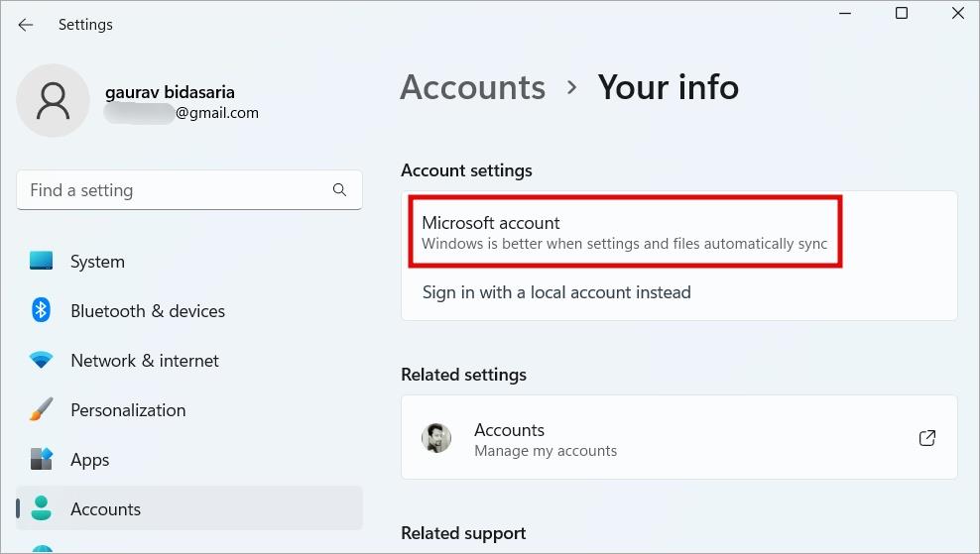Open Manage my accounts related setting
Image resolution: width=980 pixels, height=554 pixels.
tap(679, 437)
